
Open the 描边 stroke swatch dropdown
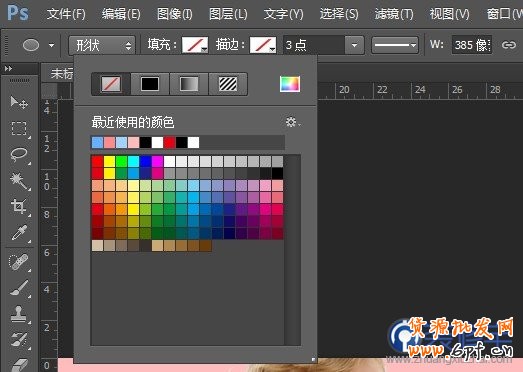click(x=263, y=45)
